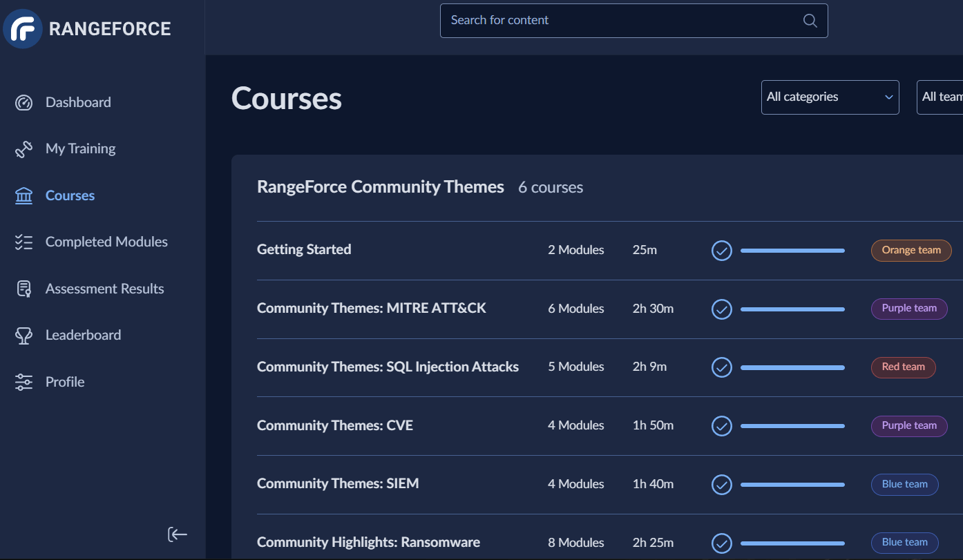Click the '2h 9m' duration text

point(649,367)
